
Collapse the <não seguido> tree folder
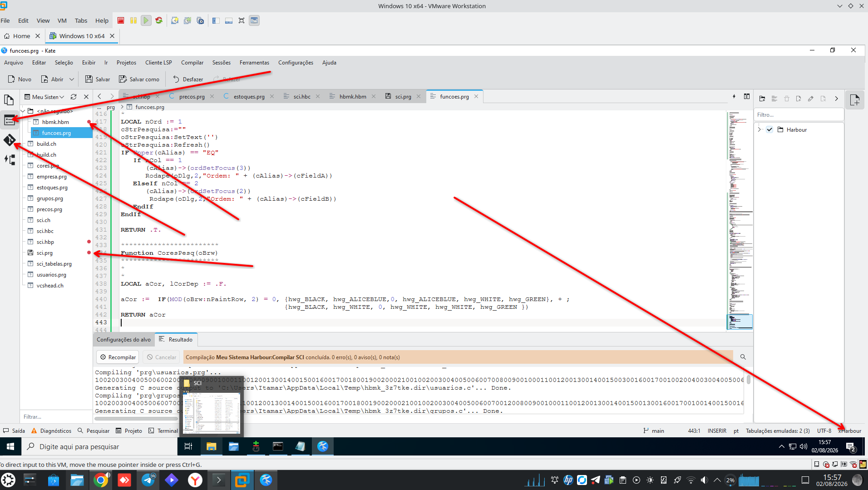pos(23,111)
